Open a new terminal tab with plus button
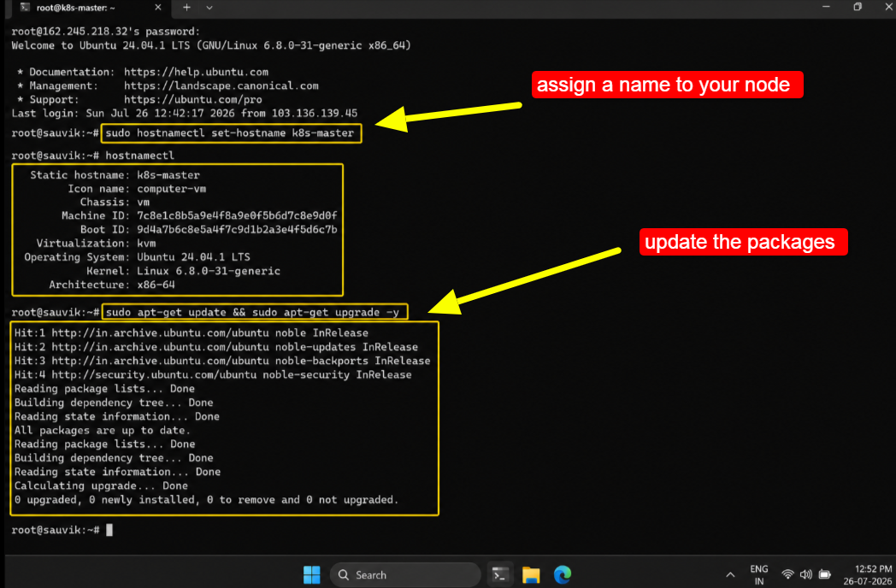The height and width of the screenshot is (588, 896). [x=186, y=8]
